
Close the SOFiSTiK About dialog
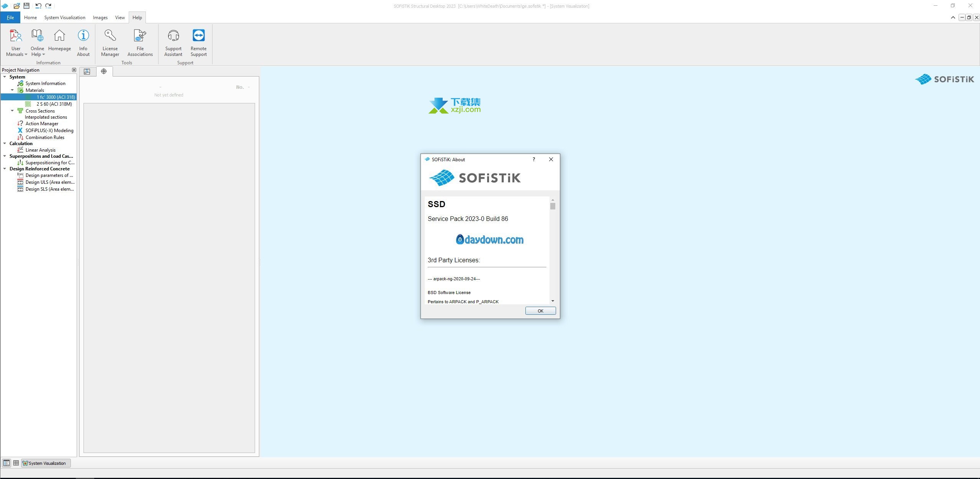(x=551, y=160)
